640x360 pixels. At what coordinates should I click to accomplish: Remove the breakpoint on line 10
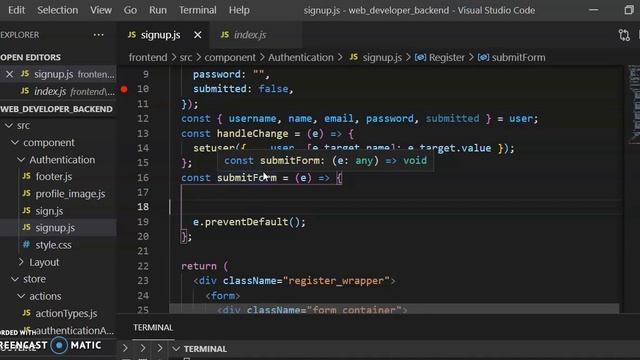click(124, 89)
